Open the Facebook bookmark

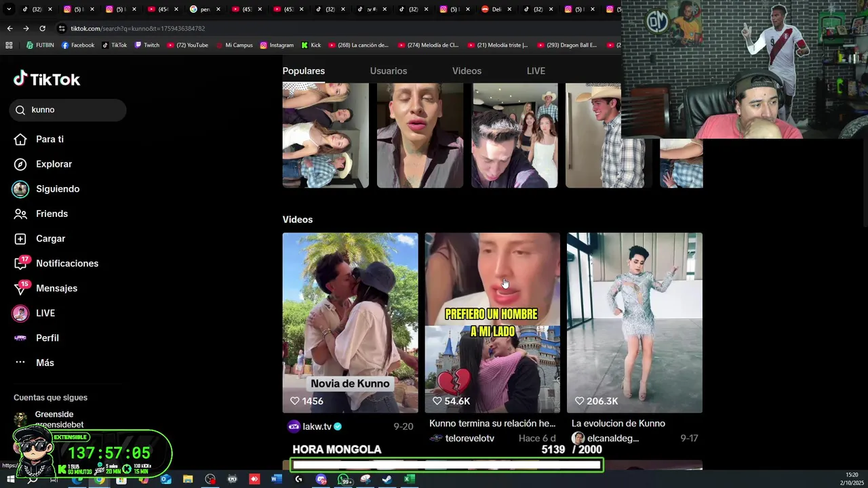78,45
